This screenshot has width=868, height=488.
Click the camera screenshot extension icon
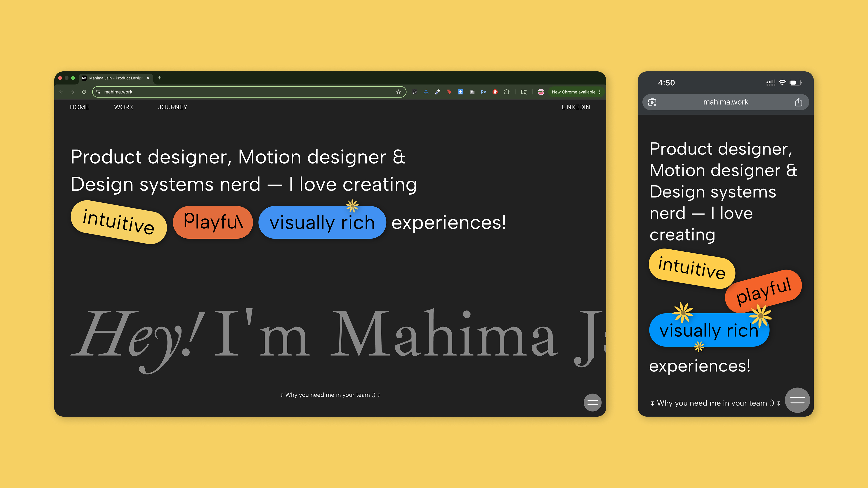[x=472, y=92]
